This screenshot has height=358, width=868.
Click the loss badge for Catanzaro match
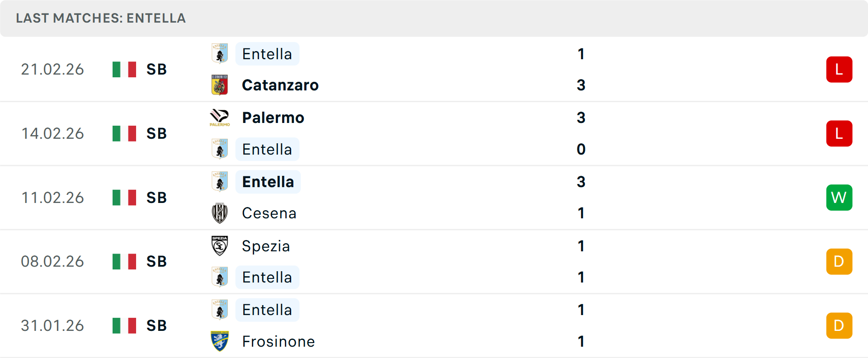pyautogui.click(x=839, y=70)
